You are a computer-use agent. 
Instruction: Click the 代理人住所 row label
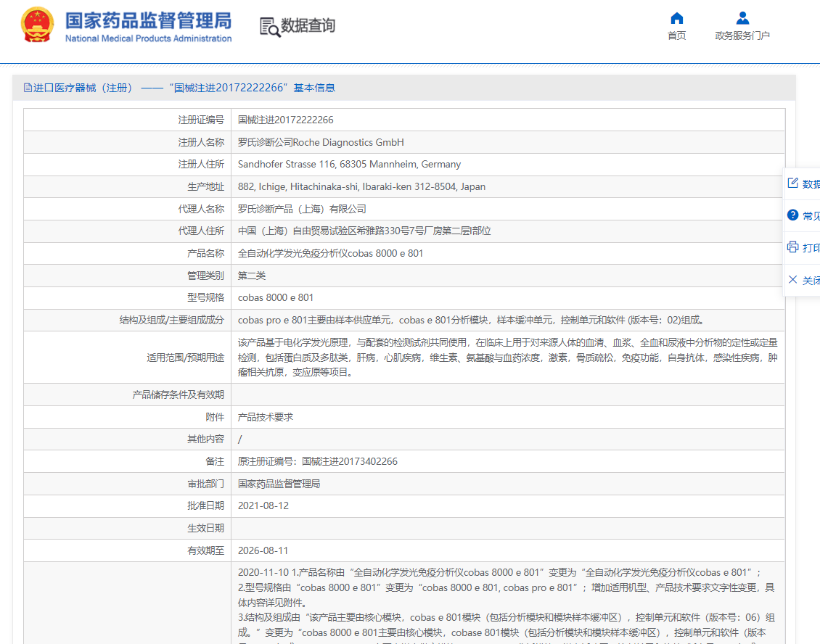tap(201, 231)
